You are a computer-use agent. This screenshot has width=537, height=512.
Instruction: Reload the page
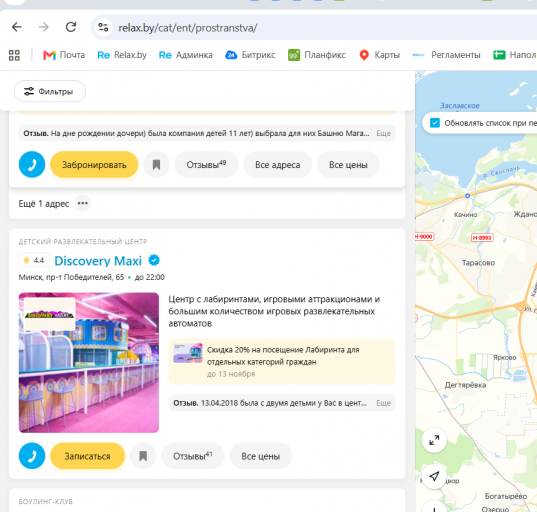(71, 27)
